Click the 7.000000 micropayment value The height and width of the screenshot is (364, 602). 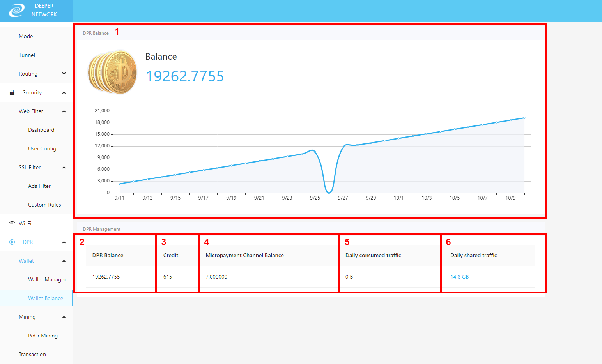(216, 277)
